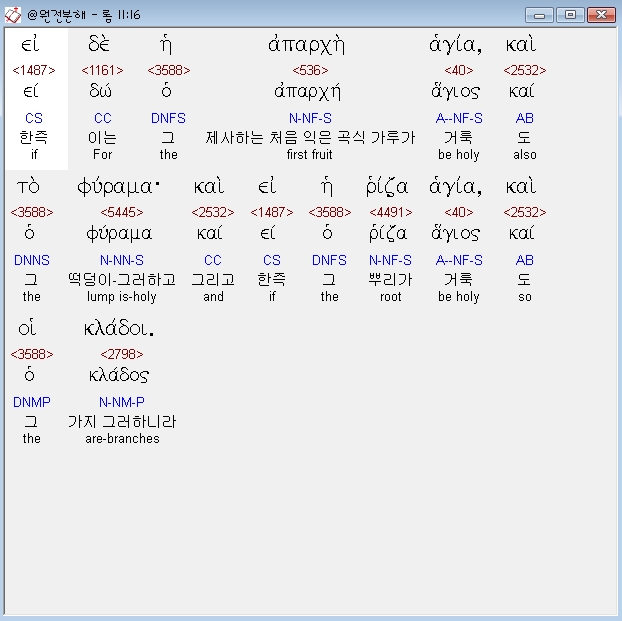This screenshot has height=621, width=622.
Task: Click the Greek article οἱ
Action: point(27,329)
